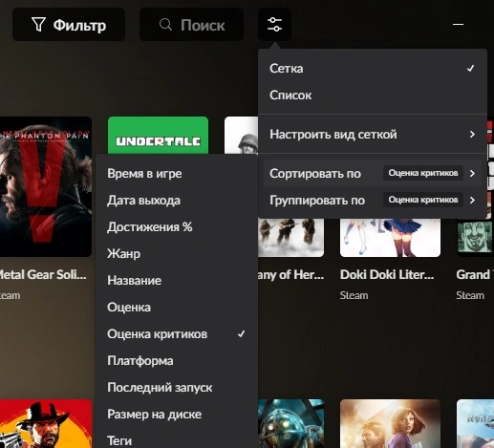Click the view settings sliders icon
This screenshot has width=494, height=448.
coord(274,25)
